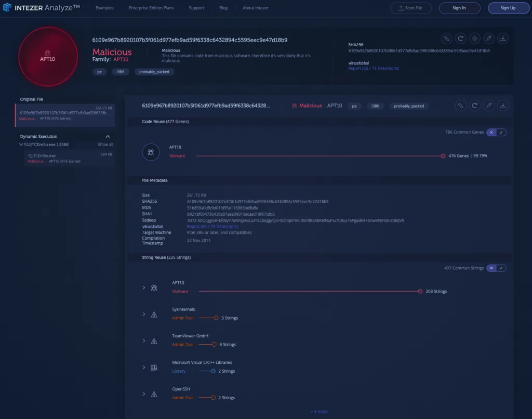Click the pencil edit icon in the file panel row
This screenshot has height=419, width=532.
pos(460,106)
